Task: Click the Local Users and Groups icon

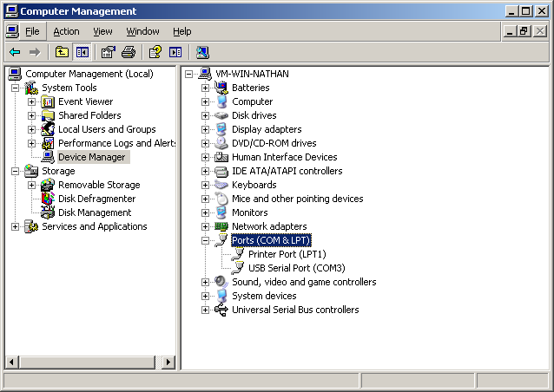Action: click(48, 129)
